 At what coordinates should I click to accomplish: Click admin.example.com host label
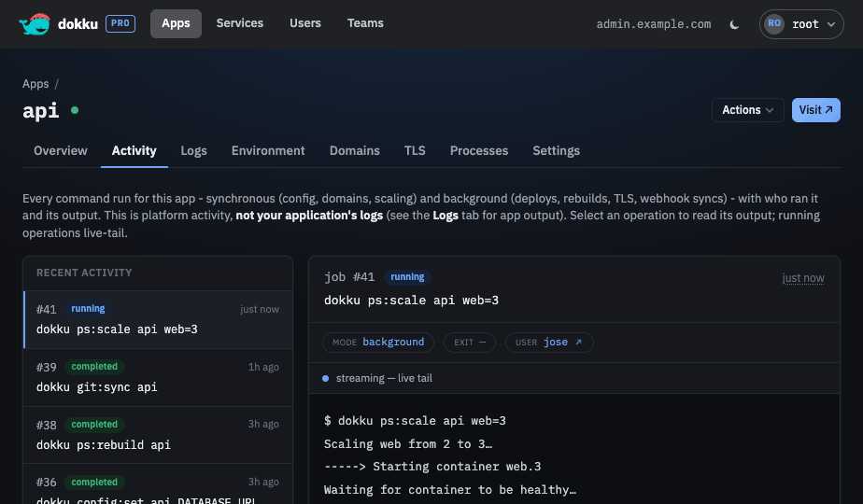653,24
